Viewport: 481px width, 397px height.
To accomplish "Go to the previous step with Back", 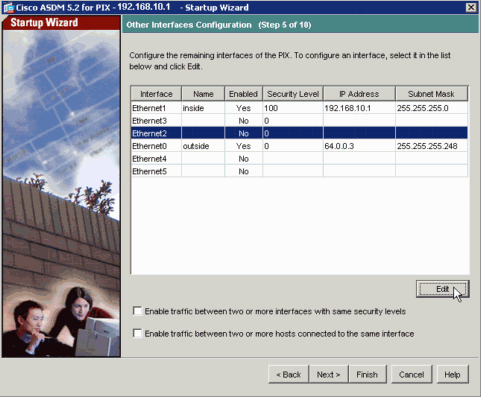I will coord(288,375).
